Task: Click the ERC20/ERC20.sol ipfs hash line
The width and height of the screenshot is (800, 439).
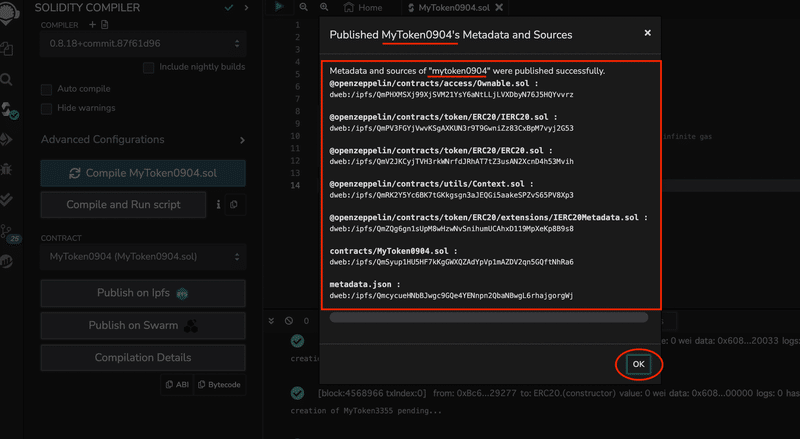Action: click(451, 161)
